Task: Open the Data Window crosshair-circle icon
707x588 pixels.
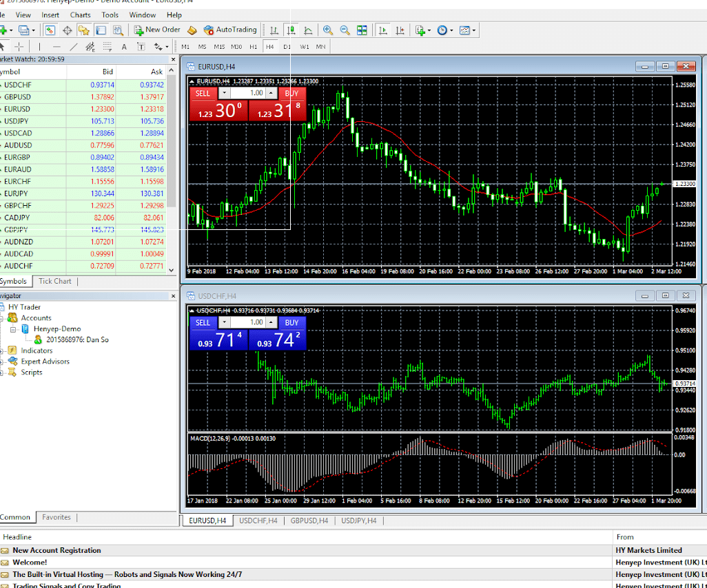Action: (x=67, y=30)
